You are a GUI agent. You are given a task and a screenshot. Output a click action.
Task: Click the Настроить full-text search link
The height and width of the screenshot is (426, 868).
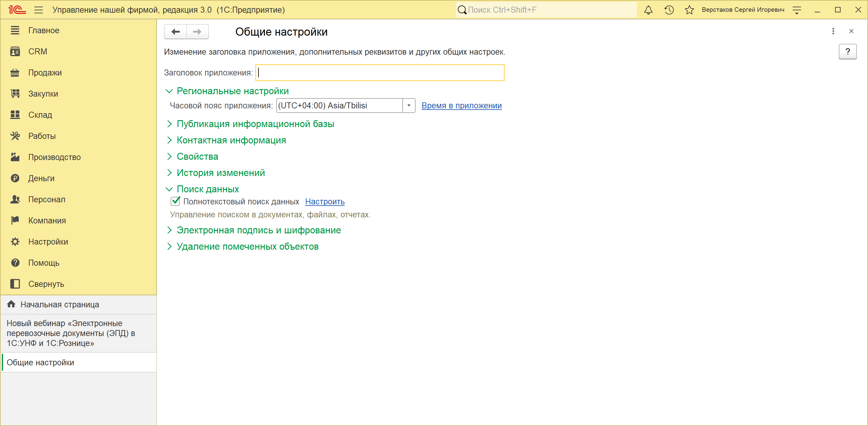pos(325,202)
